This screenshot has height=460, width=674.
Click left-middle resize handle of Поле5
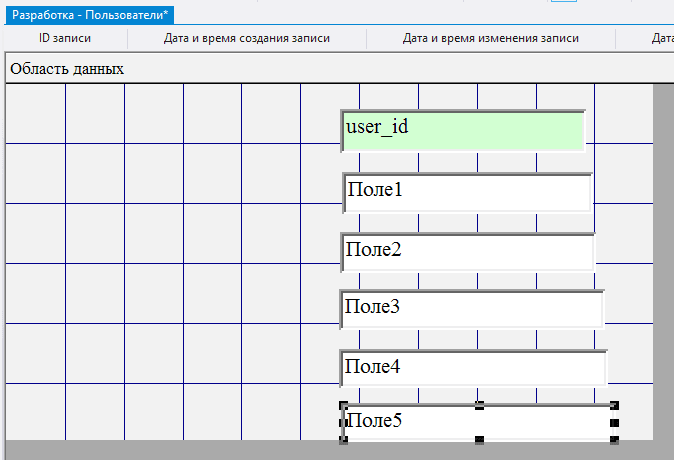pyautogui.click(x=344, y=423)
